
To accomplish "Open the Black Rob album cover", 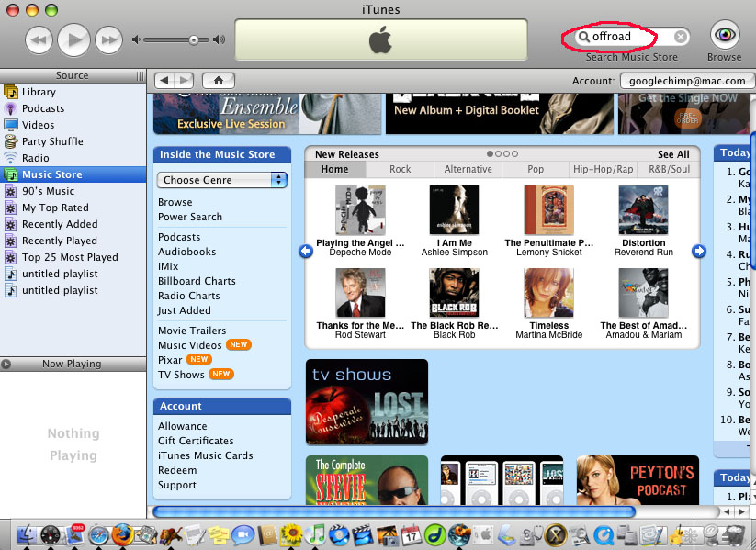I will click(x=454, y=293).
